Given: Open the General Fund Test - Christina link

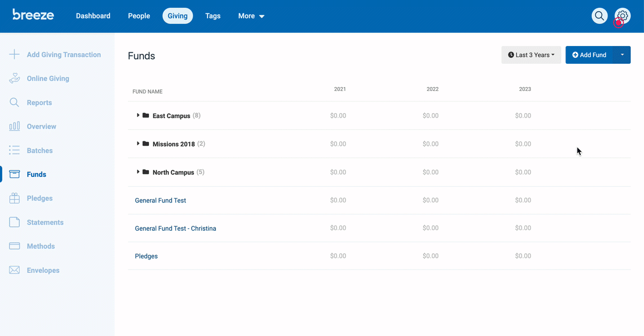Looking at the screenshot, I should click(x=176, y=228).
